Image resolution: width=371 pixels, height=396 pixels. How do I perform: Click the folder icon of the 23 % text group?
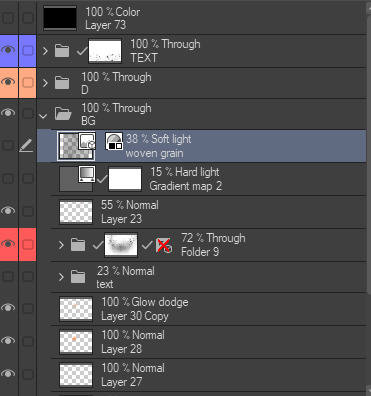(x=78, y=277)
